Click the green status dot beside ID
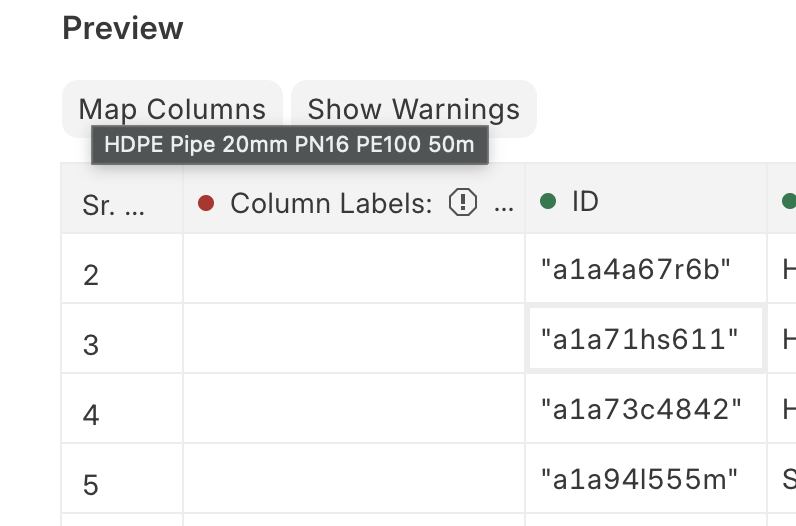Screen dimensions: 796x526 coord(548,202)
